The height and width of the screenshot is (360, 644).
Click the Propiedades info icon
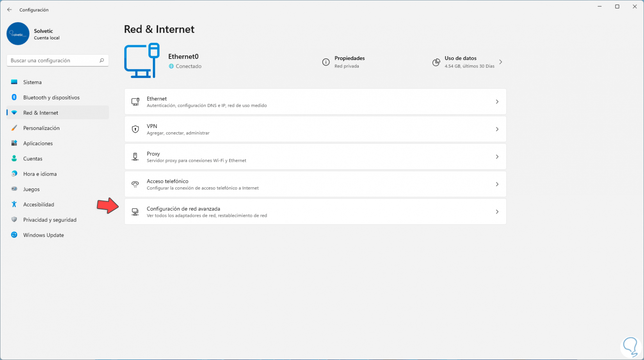coord(326,62)
